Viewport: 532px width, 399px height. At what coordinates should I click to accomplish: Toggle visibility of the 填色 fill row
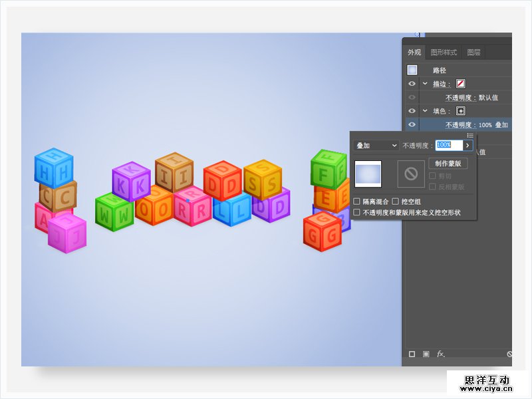point(412,111)
